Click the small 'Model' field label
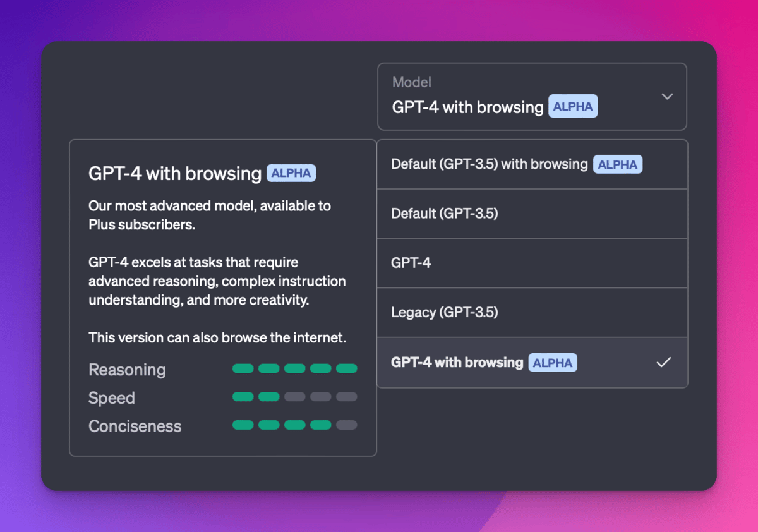Image resolution: width=758 pixels, height=532 pixels. pos(412,82)
